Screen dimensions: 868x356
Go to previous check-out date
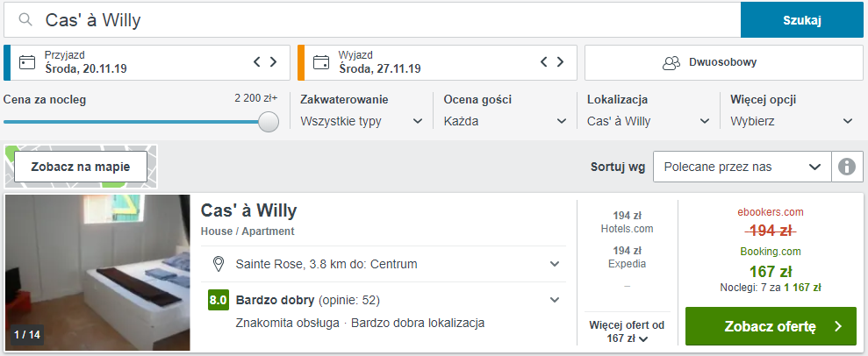[544, 62]
